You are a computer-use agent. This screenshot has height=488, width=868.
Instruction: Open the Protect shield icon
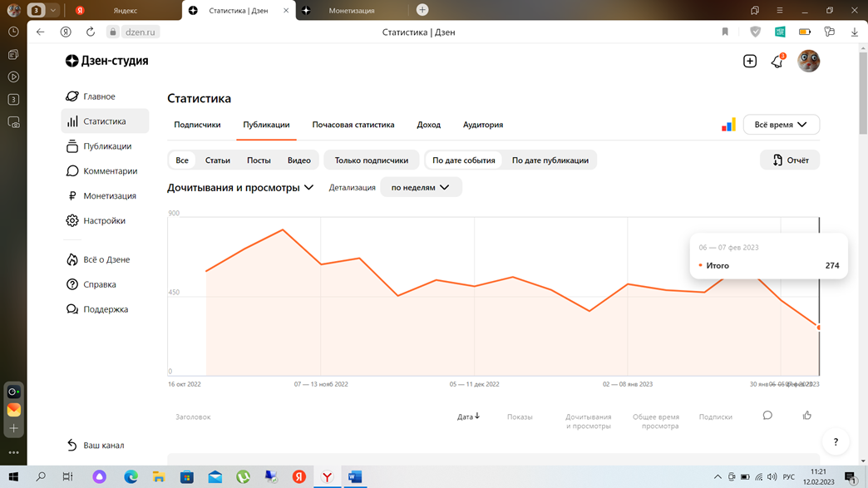(755, 32)
